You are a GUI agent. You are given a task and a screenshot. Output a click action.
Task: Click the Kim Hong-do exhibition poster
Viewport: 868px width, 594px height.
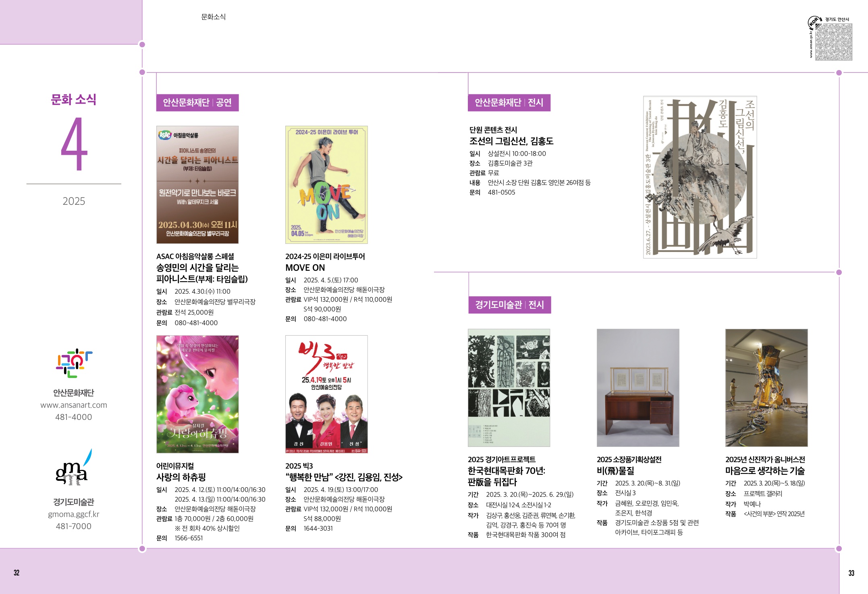(x=700, y=177)
